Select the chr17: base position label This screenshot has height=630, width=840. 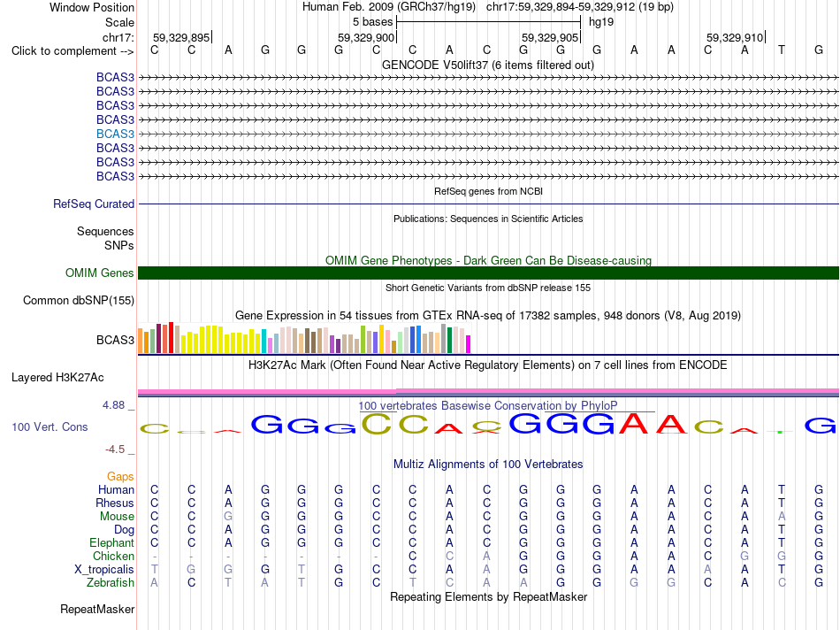118,37
